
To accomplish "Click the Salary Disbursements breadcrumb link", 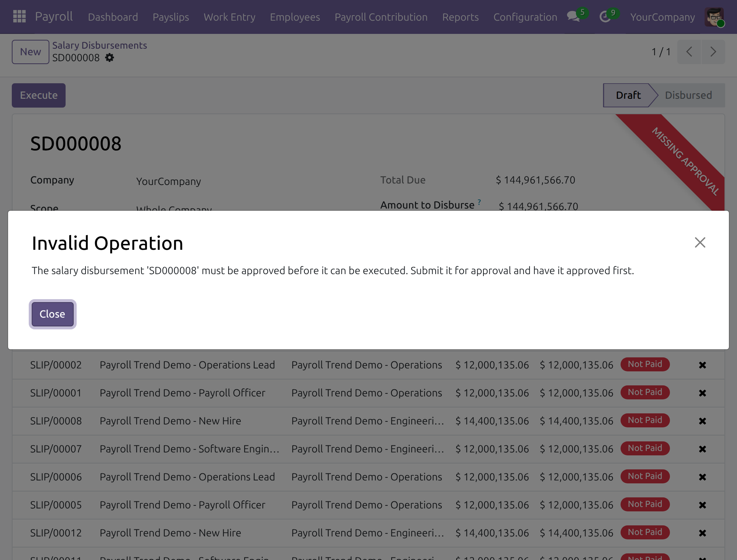I will [99, 45].
